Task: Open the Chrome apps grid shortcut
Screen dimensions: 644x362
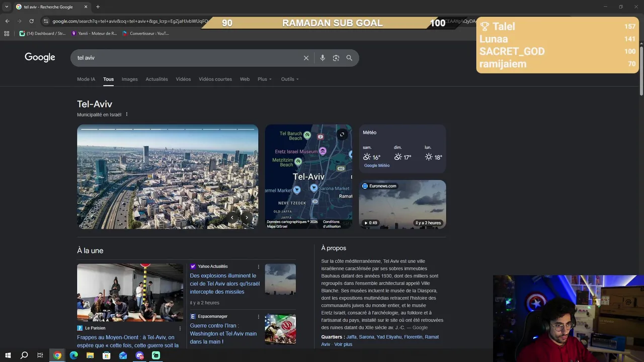Action: point(7,34)
